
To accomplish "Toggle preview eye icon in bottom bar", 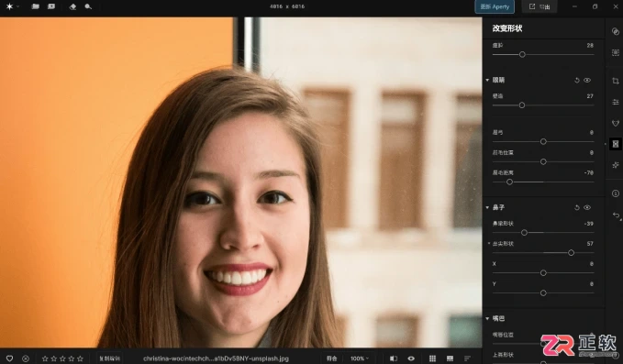I will tap(411, 358).
